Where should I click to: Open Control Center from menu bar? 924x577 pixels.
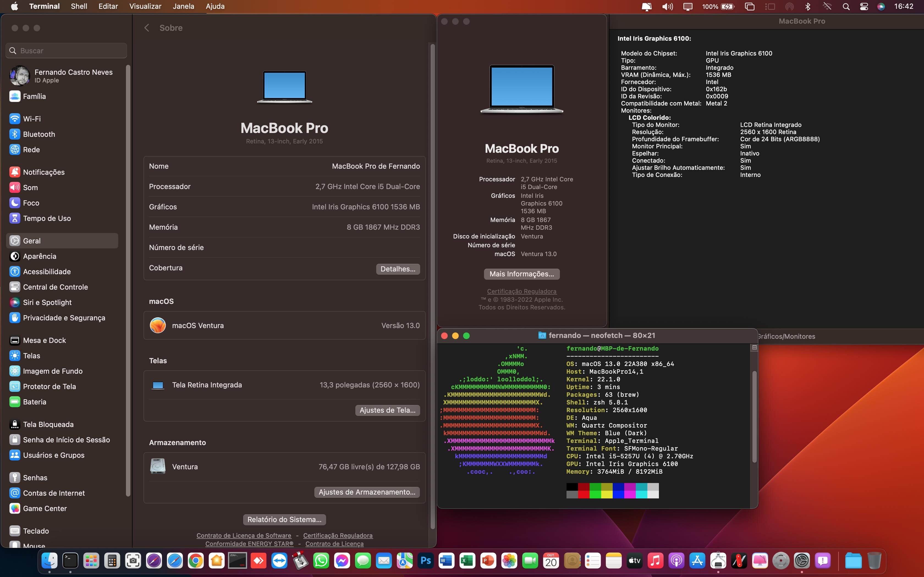(864, 7)
